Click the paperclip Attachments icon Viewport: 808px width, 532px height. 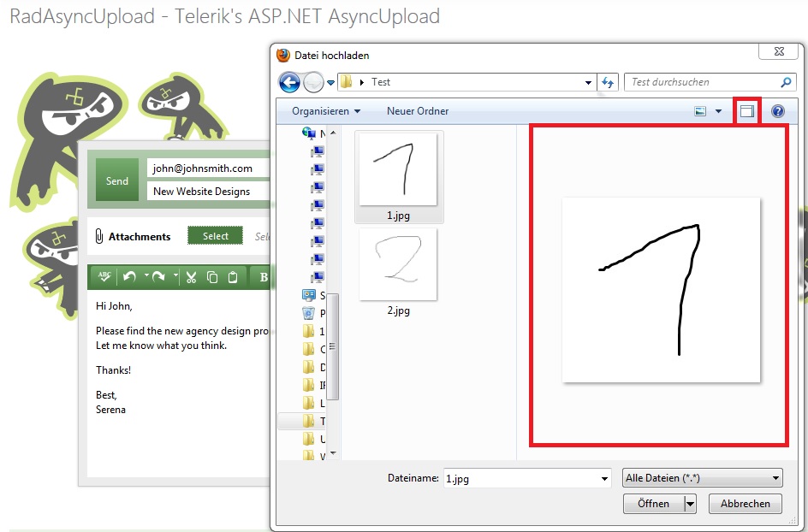(x=99, y=236)
